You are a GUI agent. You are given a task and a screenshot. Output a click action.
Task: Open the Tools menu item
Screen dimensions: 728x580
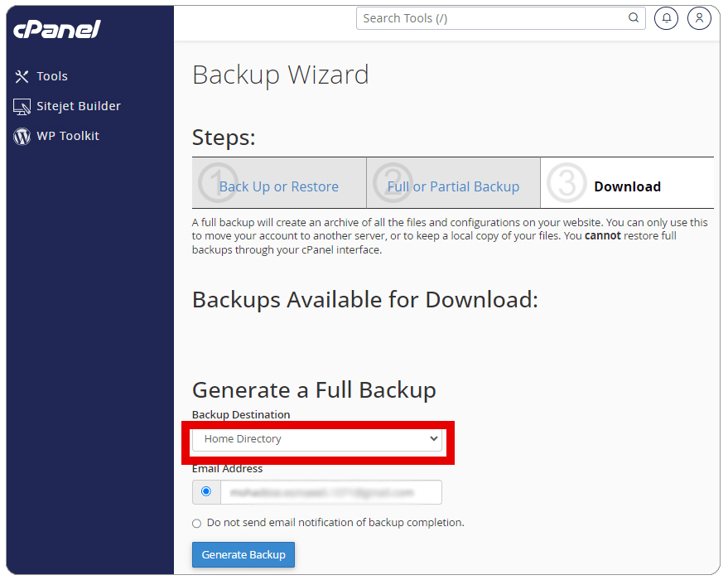(x=52, y=76)
